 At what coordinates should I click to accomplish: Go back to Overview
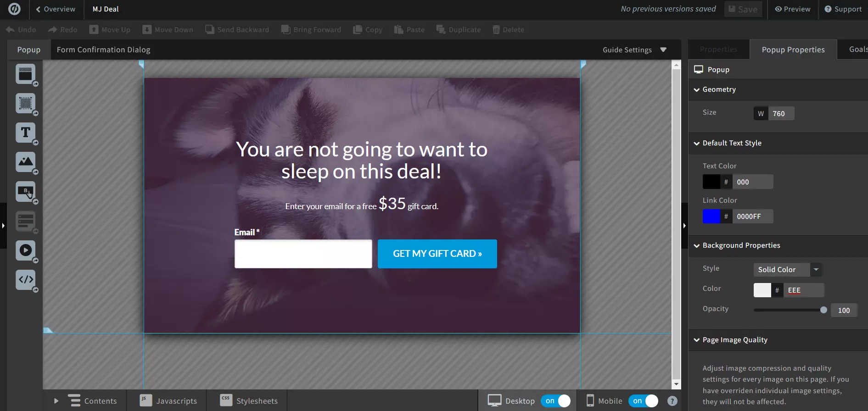tap(56, 9)
